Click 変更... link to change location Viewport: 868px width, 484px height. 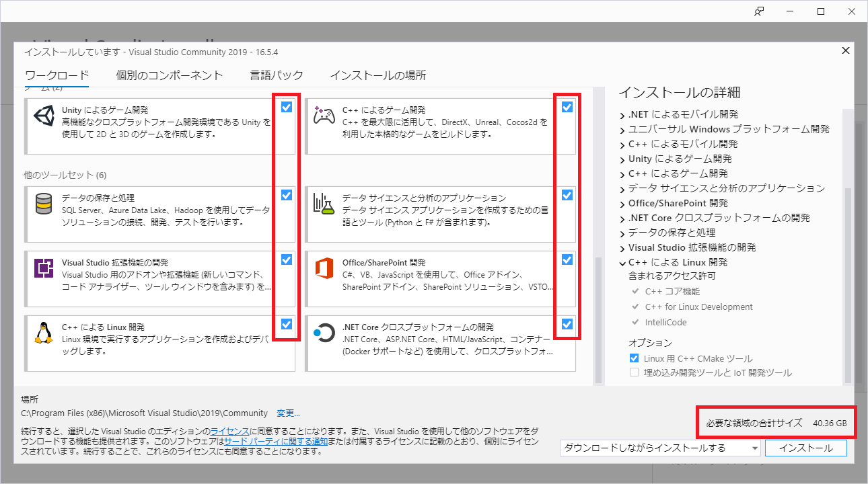pos(288,413)
